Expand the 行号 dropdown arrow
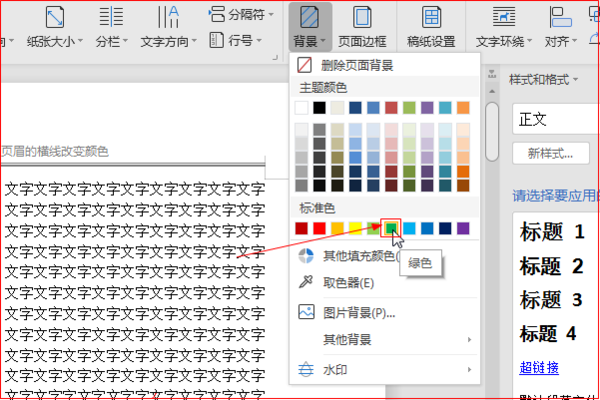 (259, 40)
